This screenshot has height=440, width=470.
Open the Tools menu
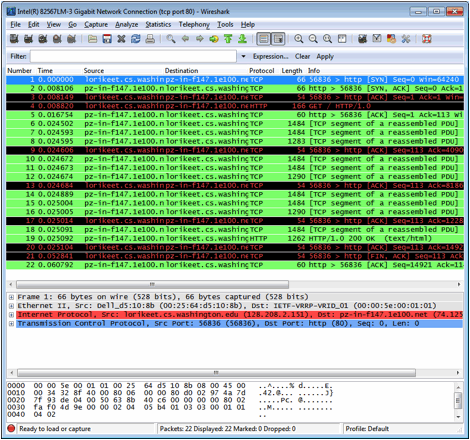tap(225, 24)
